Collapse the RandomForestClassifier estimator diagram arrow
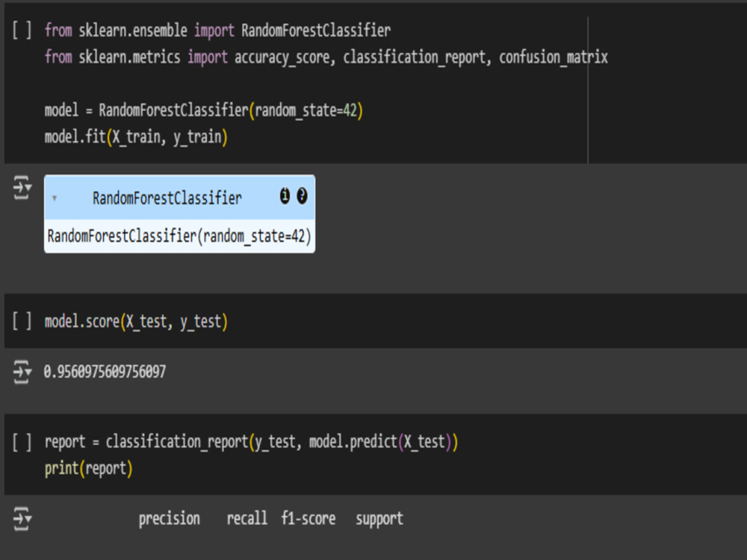 [x=55, y=198]
